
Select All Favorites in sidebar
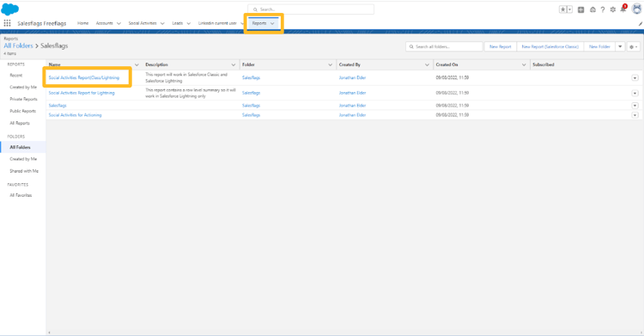(21, 195)
